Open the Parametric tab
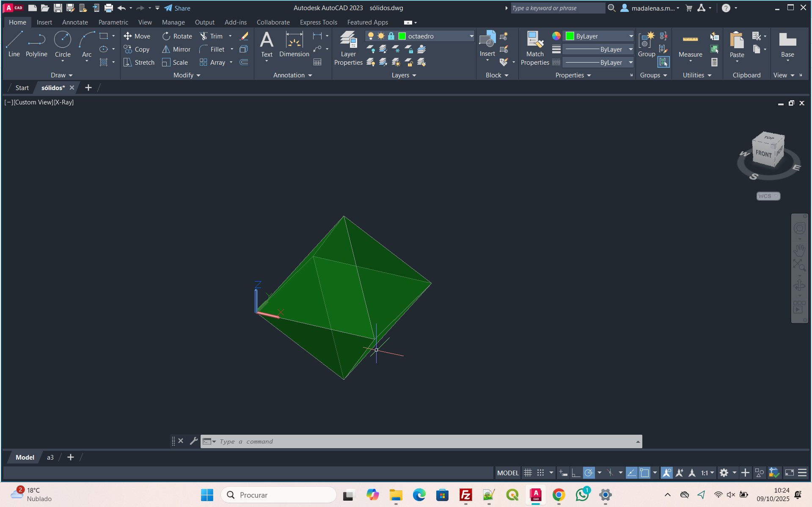This screenshot has width=812, height=507. pyautogui.click(x=113, y=22)
